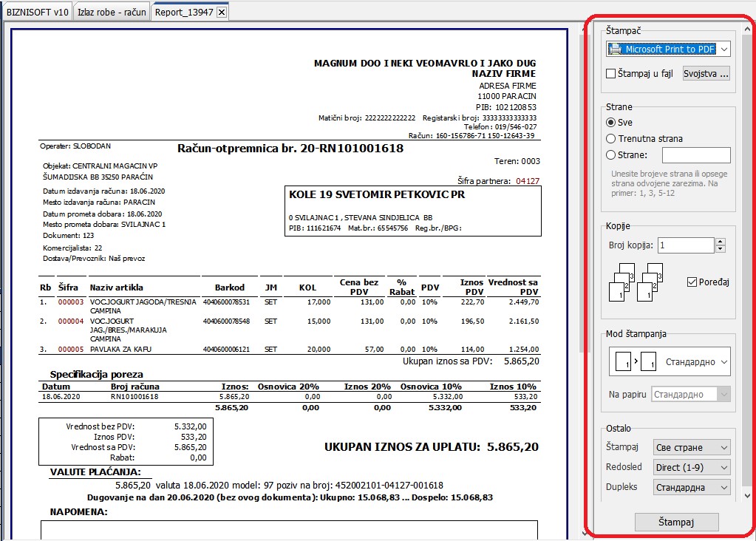Switch to the Izlaz robe - račun tab
Viewport: 756px width, 541px height.
[112, 12]
